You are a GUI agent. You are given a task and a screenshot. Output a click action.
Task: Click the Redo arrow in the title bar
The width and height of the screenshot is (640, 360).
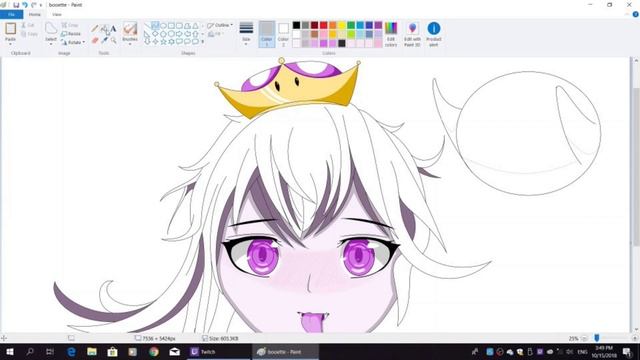pyautogui.click(x=34, y=5)
